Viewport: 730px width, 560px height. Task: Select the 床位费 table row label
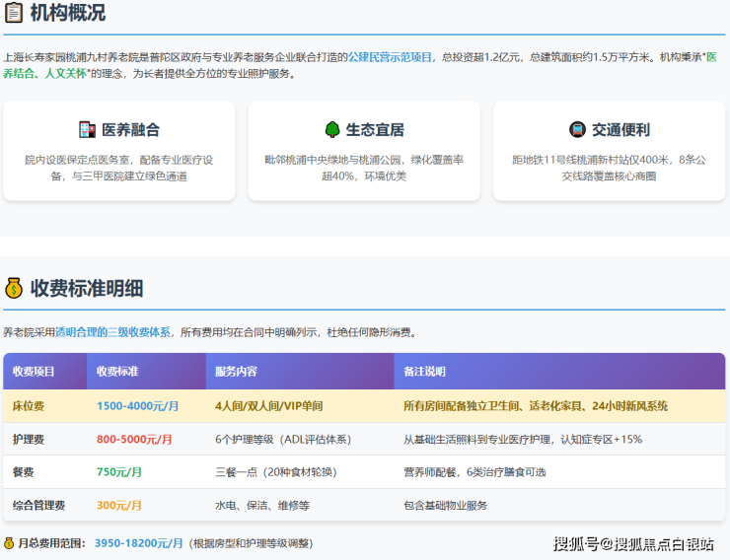click(x=29, y=406)
